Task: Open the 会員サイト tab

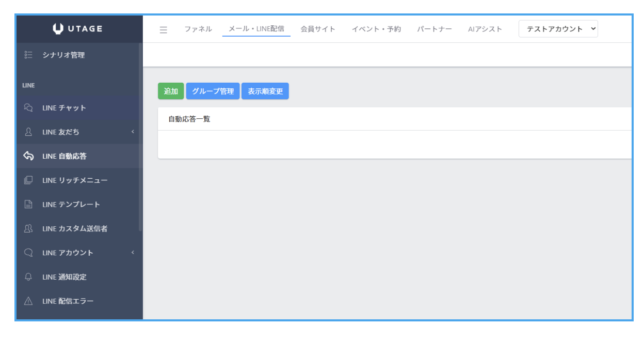Action: pyautogui.click(x=318, y=29)
